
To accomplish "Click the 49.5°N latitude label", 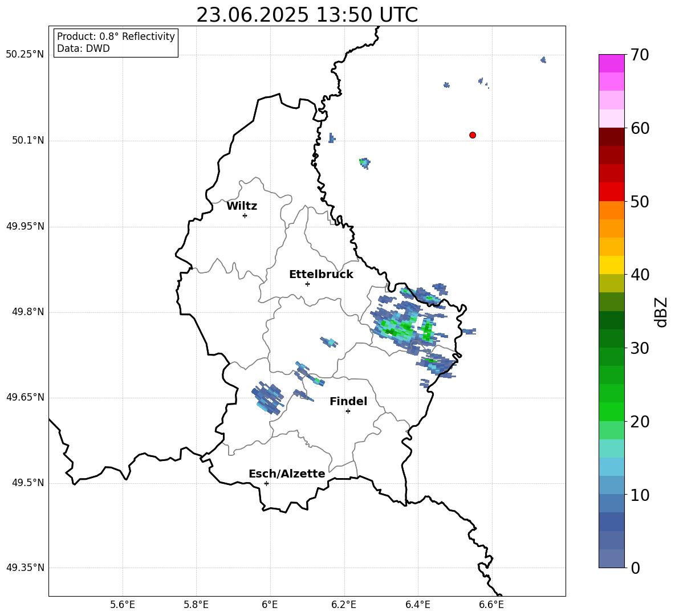I will pyautogui.click(x=27, y=482).
